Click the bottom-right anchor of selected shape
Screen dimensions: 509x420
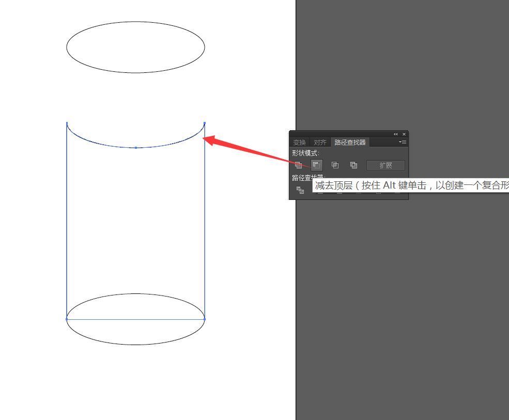pyautogui.click(x=205, y=319)
